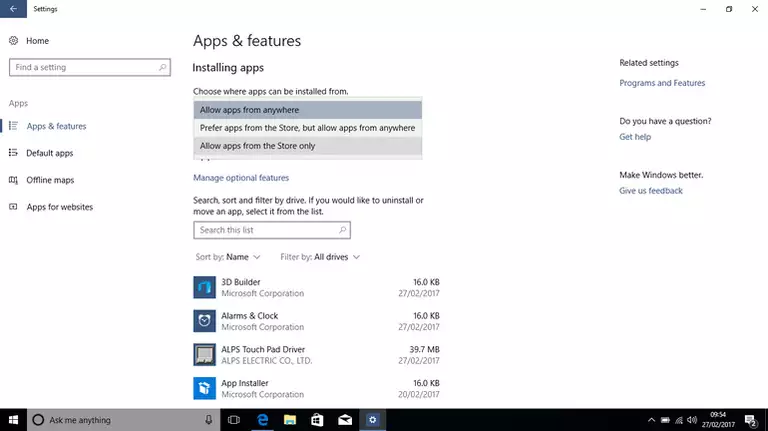Open the Manage optional features link
The width and height of the screenshot is (768, 431).
click(241, 178)
